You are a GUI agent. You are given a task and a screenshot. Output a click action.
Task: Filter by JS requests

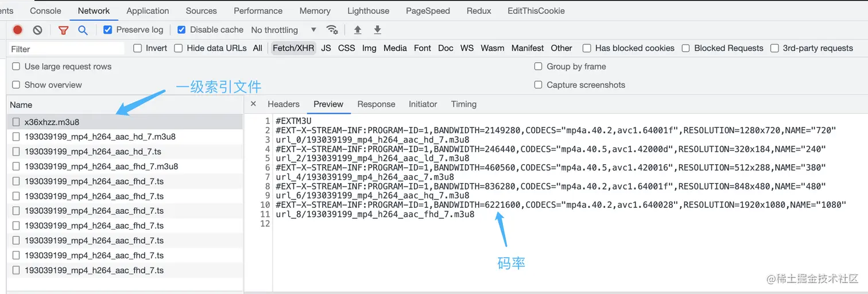[x=326, y=48]
